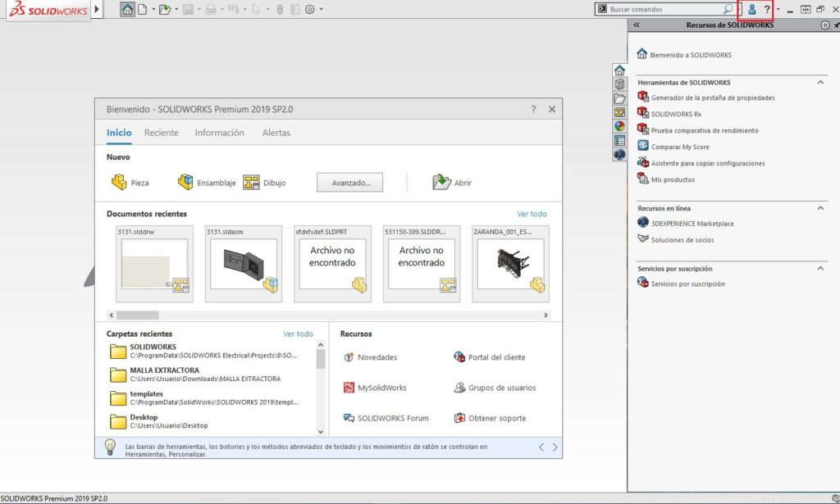Click the Abrir button in welcome dialog
The width and height of the screenshot is (840, 504).
[x=452, y=183]
